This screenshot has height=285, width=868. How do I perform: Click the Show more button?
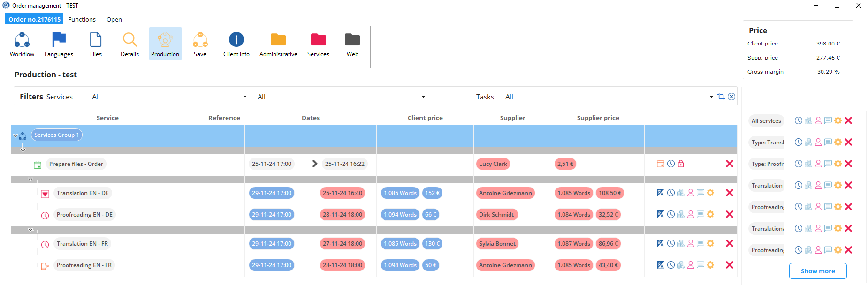(818, 271)
